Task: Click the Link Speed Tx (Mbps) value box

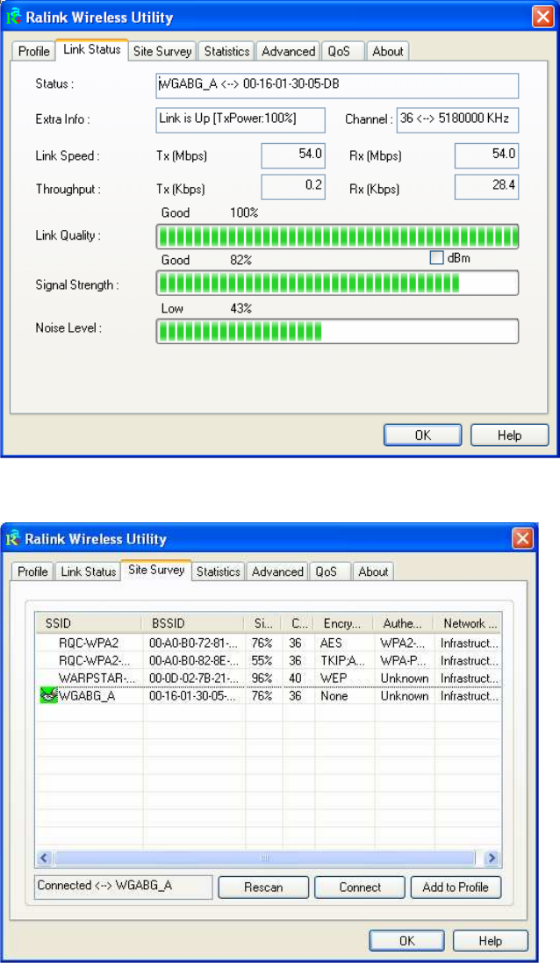Action: point(293,155)
